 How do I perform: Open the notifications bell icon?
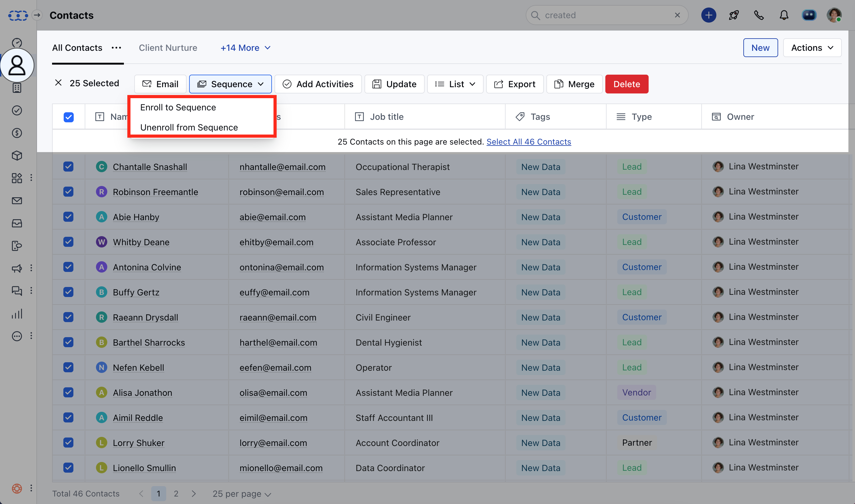[784, 15]
